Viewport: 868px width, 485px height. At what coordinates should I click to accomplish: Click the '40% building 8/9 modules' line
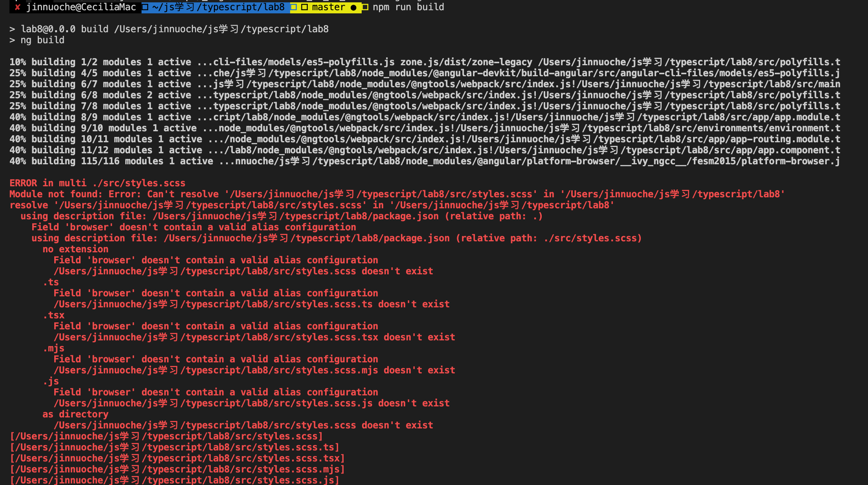coord(425,117)
